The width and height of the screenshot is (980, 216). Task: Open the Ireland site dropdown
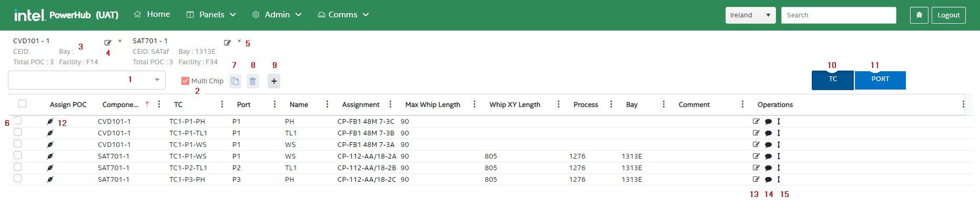coord(750,15)
